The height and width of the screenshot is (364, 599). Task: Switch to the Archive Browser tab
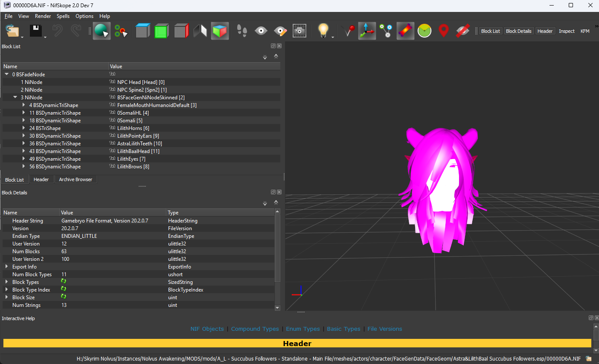click(76, 179)
